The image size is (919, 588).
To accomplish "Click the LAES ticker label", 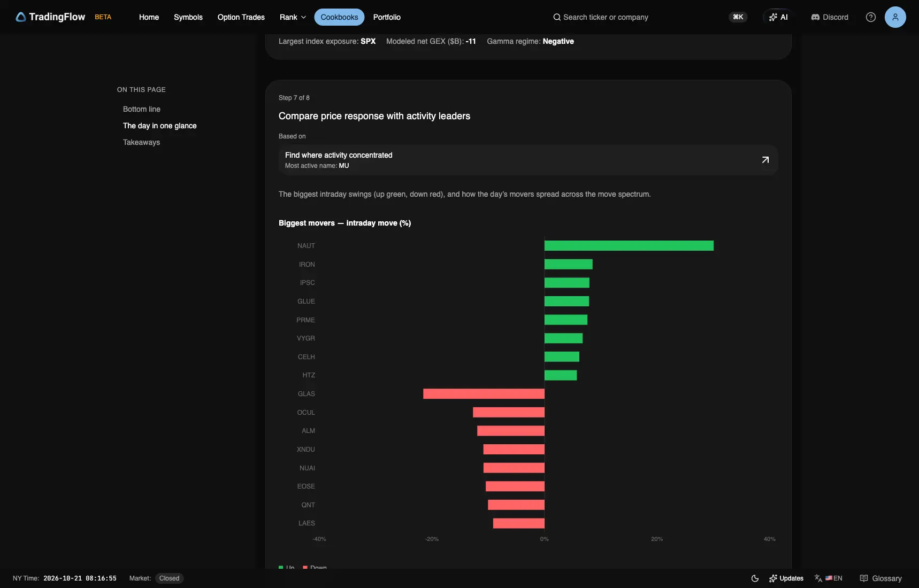I will coord(307,523).
